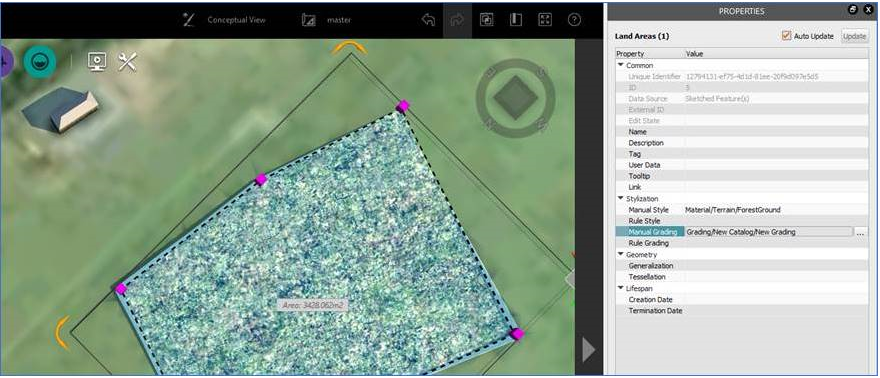Click the Redo arrow icon

click(x=457, y=20)
